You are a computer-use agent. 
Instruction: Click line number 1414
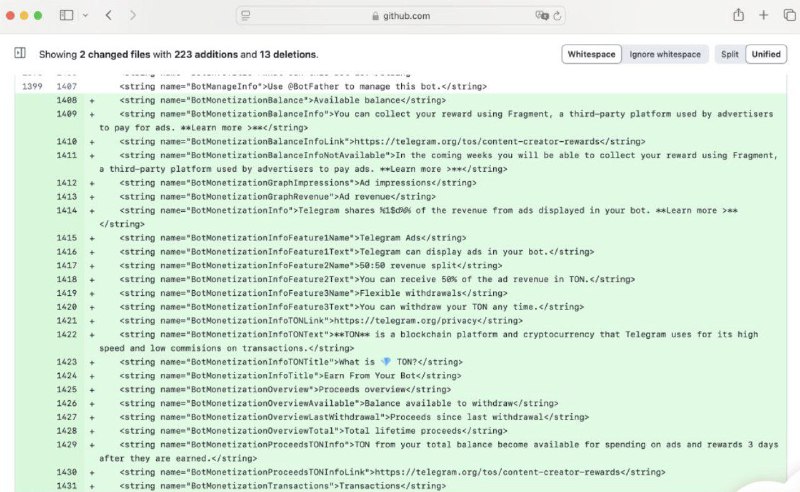pyautogui.click(x=67, y=210)
